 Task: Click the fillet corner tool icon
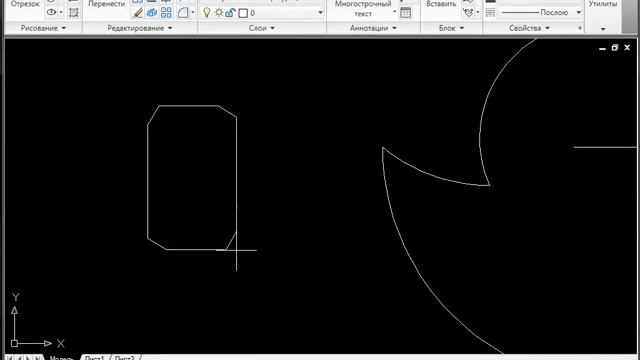(x=183, y=13)
